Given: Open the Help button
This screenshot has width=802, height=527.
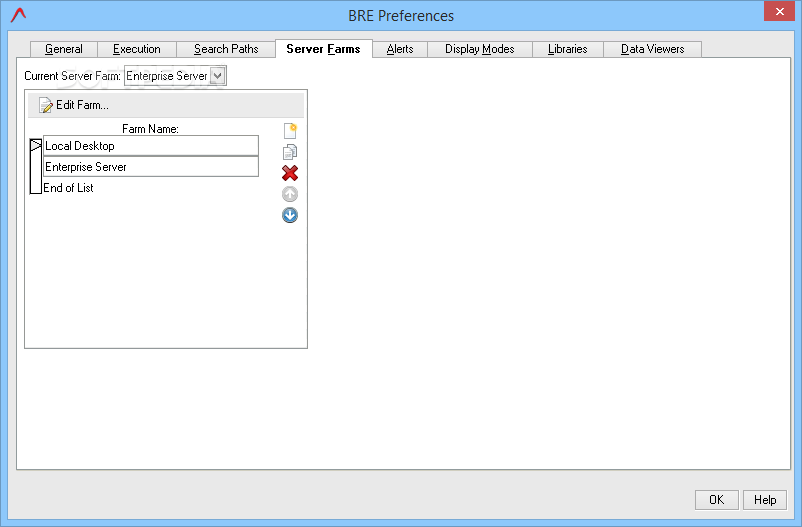Looking at the screenshot, I should [x=765, y=500].
